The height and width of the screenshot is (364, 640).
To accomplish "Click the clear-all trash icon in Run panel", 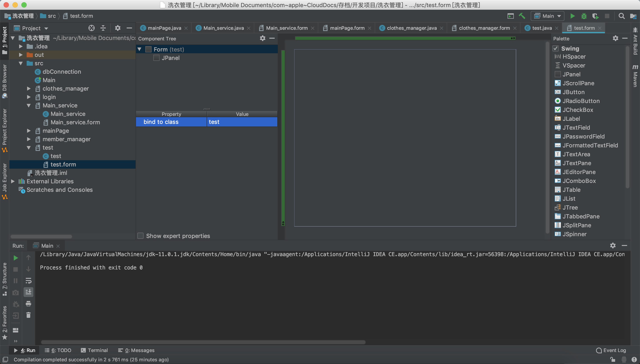I will coord(28,315).
